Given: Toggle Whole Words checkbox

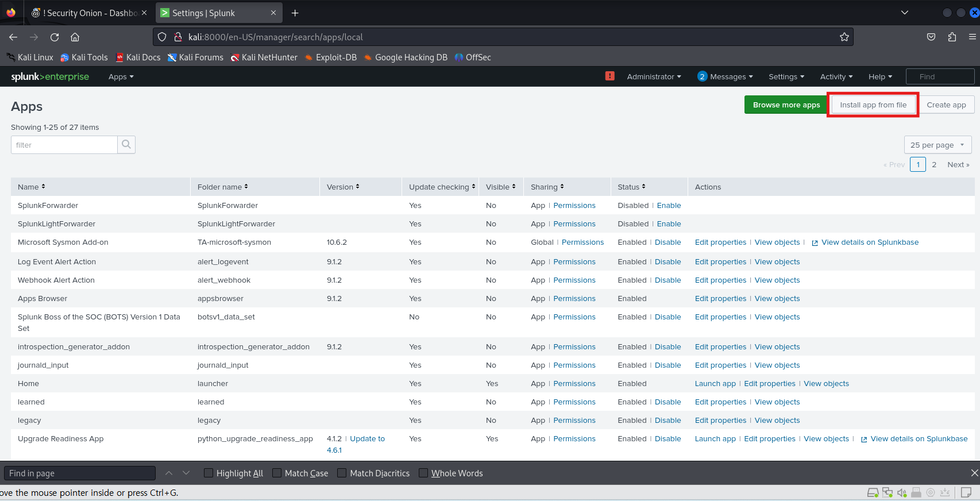Looking at the screenshot, I should (423, 473).
